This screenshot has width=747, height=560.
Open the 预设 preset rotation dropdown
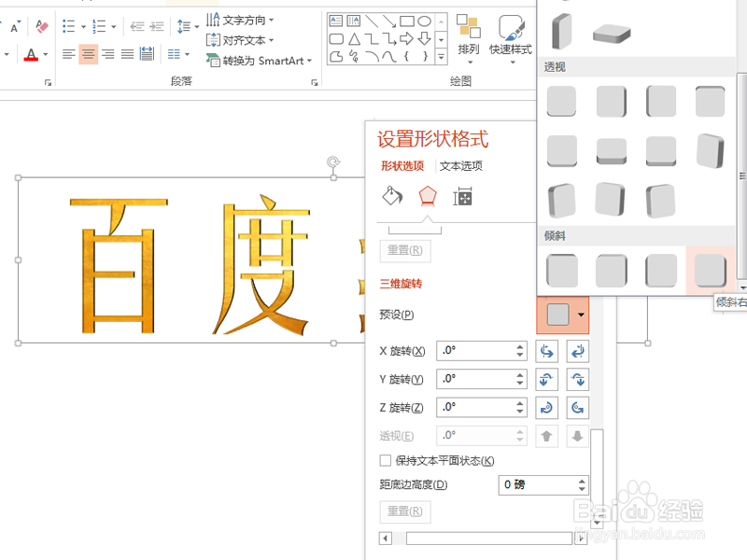(563, 315)
